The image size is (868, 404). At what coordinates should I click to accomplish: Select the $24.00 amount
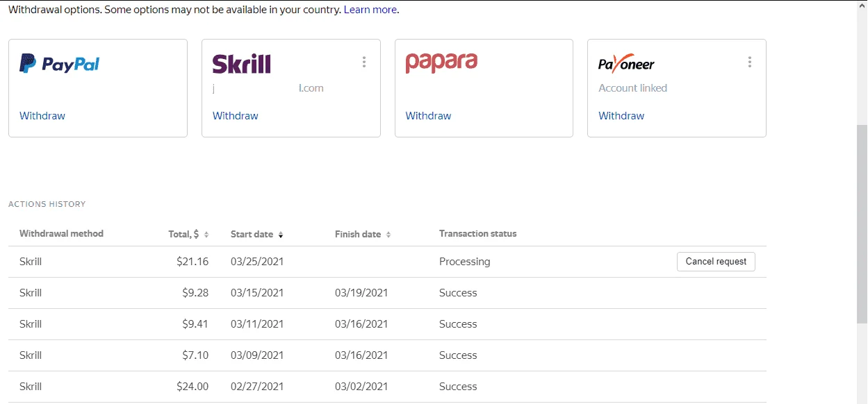tap(193, 387)
